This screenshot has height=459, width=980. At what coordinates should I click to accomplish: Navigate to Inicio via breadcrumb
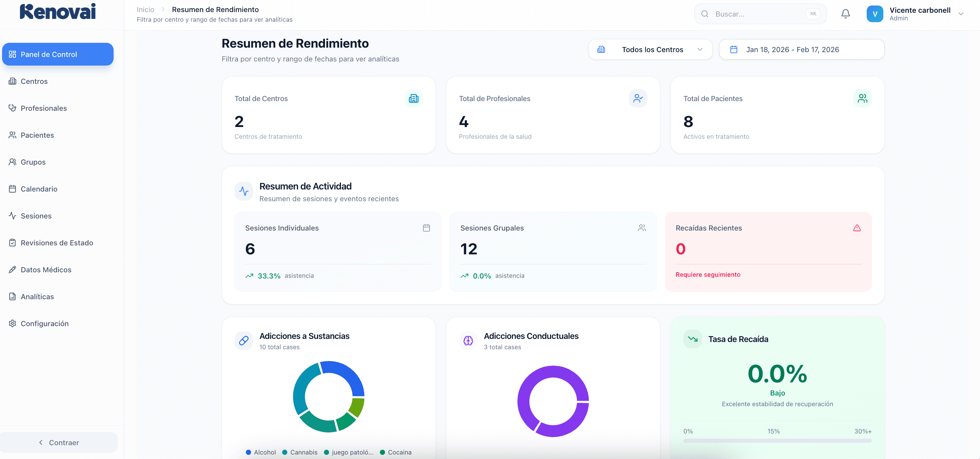coord(145,9)
